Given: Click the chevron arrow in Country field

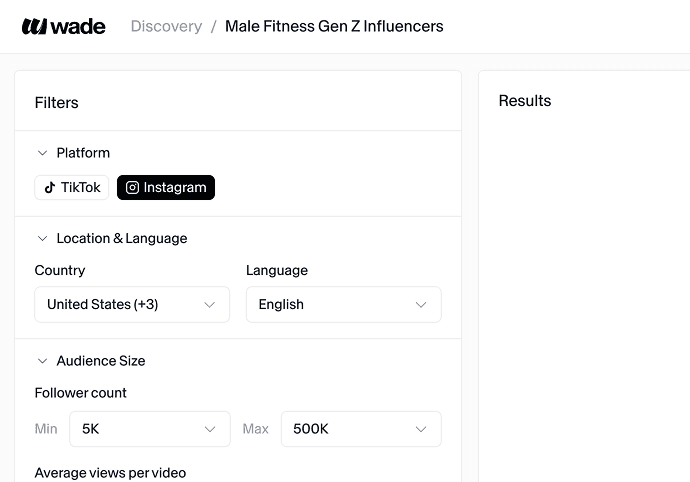Looking at the screenshot, I should 210,305.
